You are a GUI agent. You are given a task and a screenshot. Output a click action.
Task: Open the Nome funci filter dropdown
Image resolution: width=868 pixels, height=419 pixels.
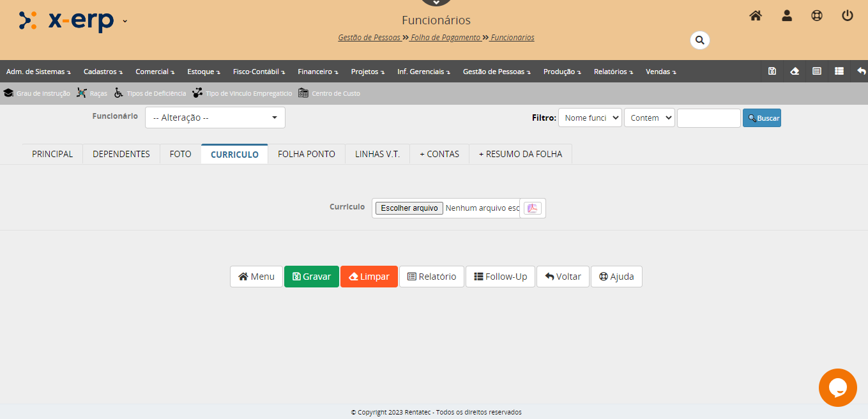tap(590, 118)
